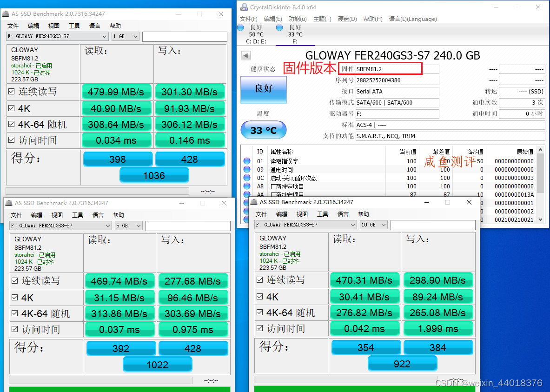
Task: Open the 10 GB test size dropdown
Action: [x=374, y=225]
